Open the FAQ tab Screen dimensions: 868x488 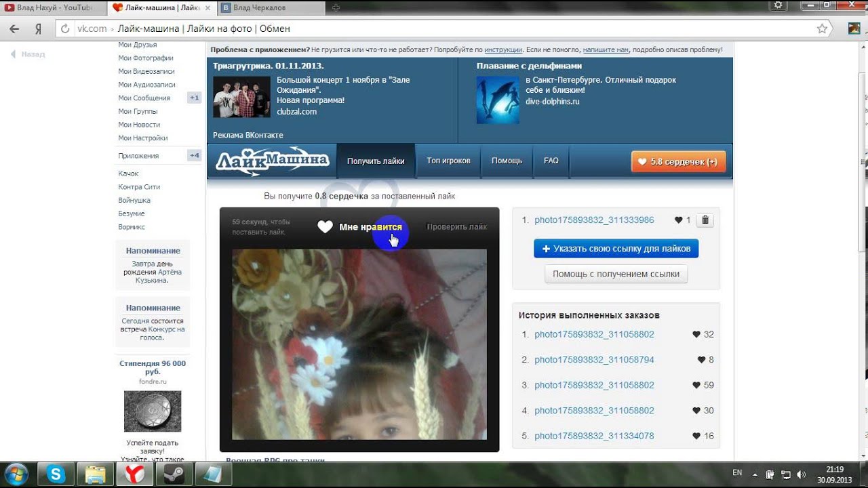(551, 161)
